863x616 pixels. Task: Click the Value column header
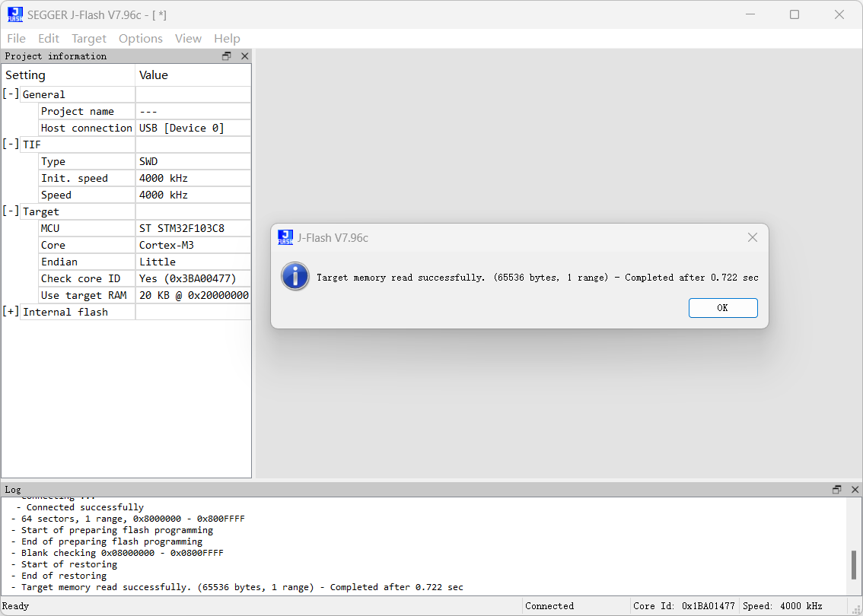[x=193, y=75]
